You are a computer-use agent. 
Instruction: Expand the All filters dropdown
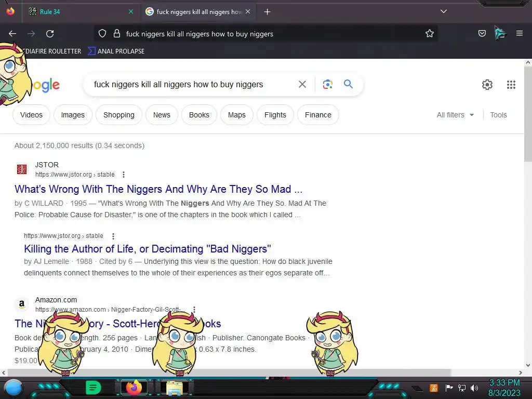coord(455,115)
